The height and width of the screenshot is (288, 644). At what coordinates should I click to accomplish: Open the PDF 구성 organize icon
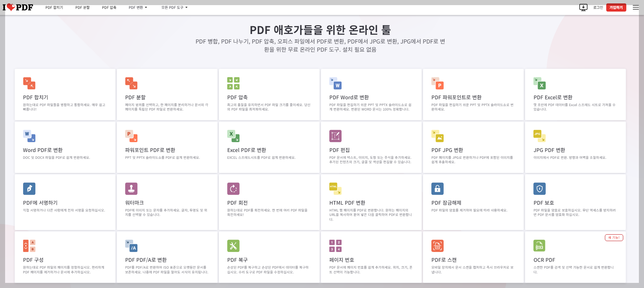click(29, 246)
